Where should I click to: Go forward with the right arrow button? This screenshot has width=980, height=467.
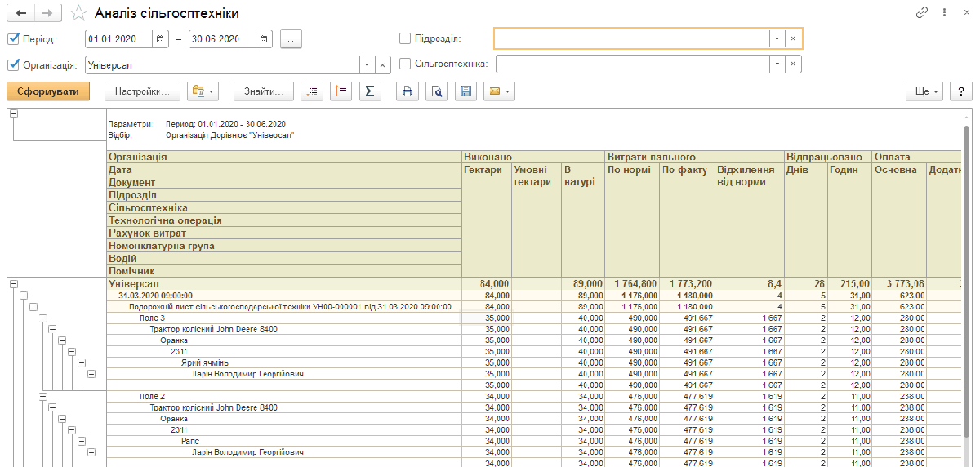pyautogui.click(x=47, y=13)
